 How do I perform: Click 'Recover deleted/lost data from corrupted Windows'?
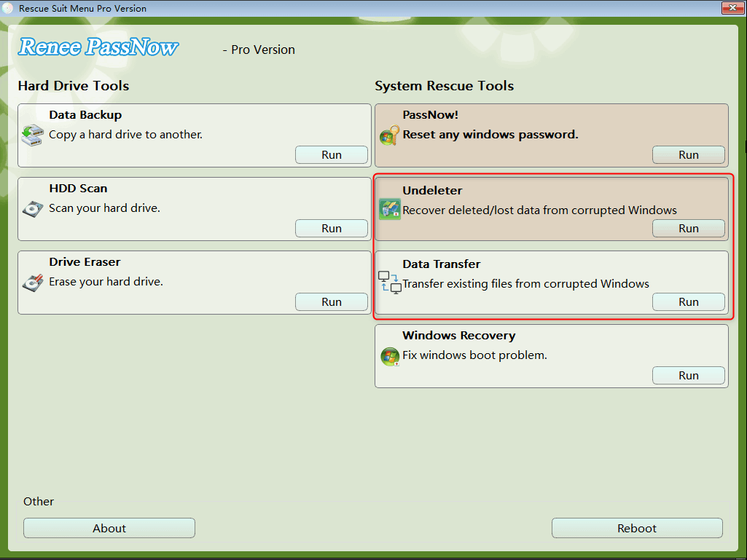[x=540, y=210]
